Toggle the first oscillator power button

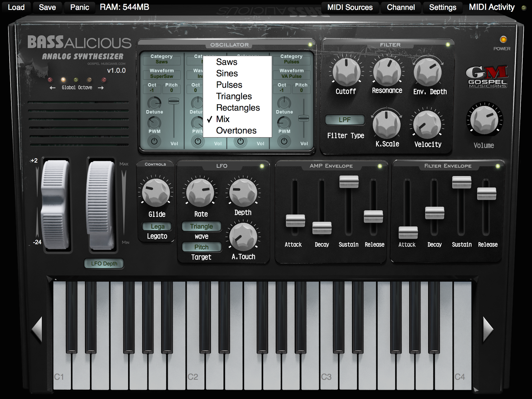coord(154,141)
